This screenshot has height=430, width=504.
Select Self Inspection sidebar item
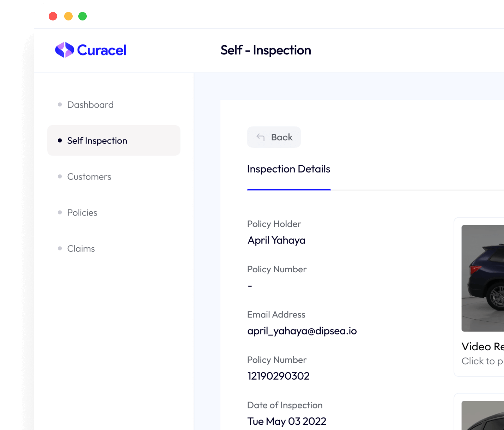[97, 141]
